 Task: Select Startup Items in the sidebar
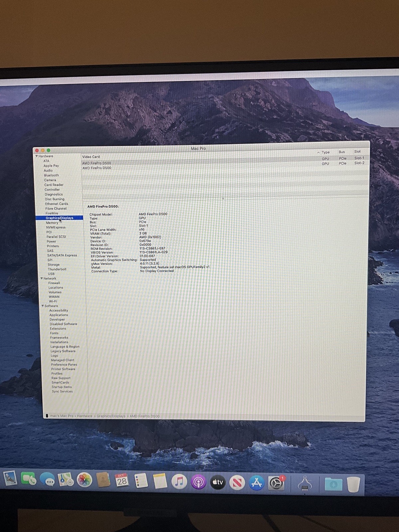coord(62,387)
